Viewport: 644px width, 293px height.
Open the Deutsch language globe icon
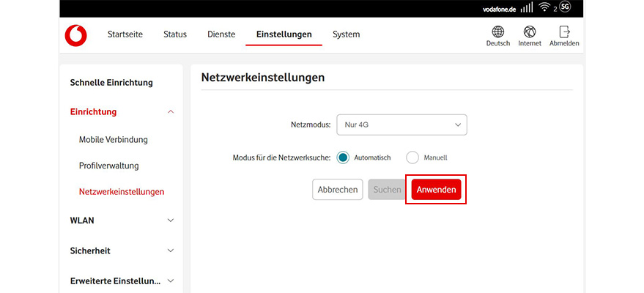tap(497, 32)
